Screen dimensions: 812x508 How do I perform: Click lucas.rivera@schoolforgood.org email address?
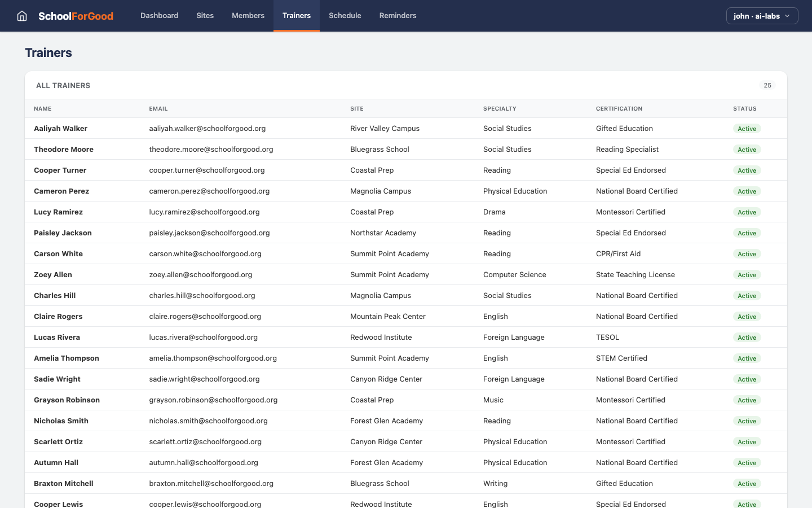(204, 337)
